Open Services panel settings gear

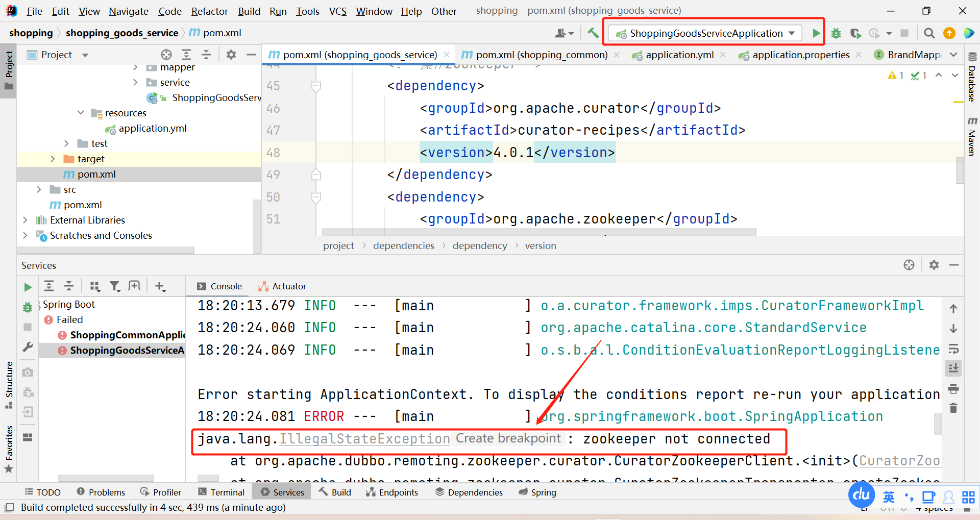pyautogui.click(x=934, y=265)
